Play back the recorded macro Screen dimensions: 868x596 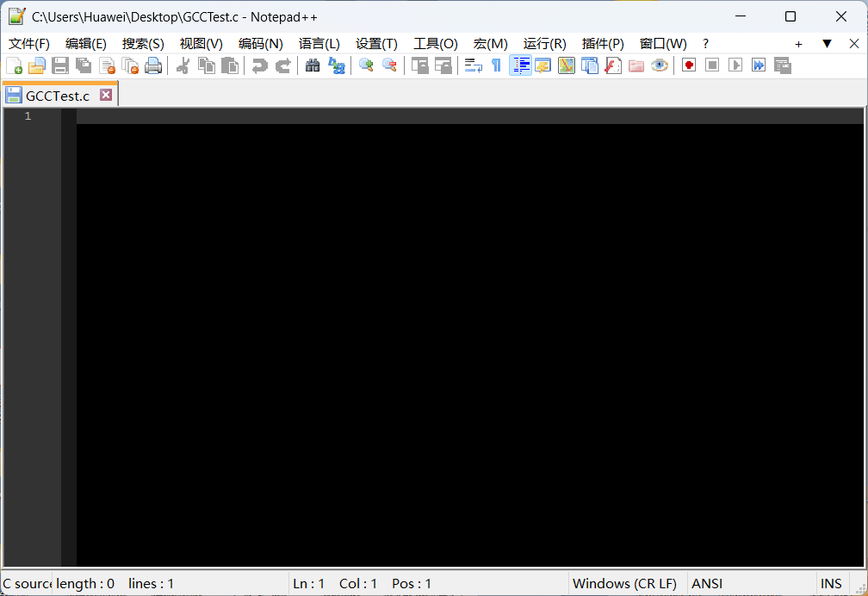click(x=735, y=65)
